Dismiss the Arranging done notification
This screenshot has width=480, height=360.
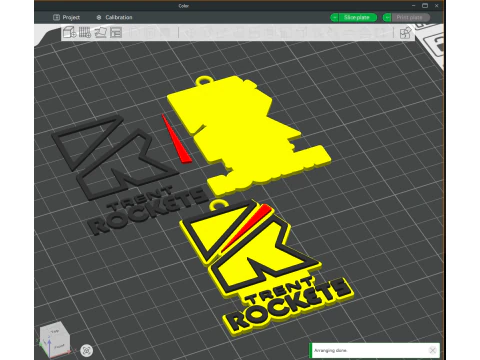pyautogui.click(x=432, y=350)
